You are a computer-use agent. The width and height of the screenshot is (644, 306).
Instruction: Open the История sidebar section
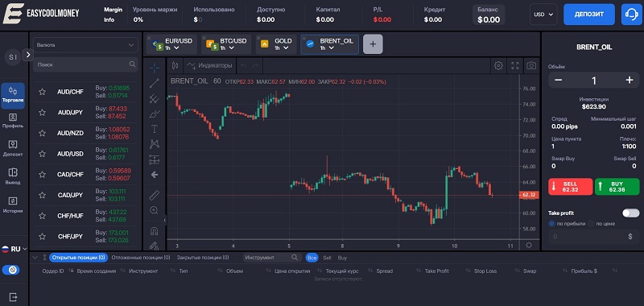[13, 205]
